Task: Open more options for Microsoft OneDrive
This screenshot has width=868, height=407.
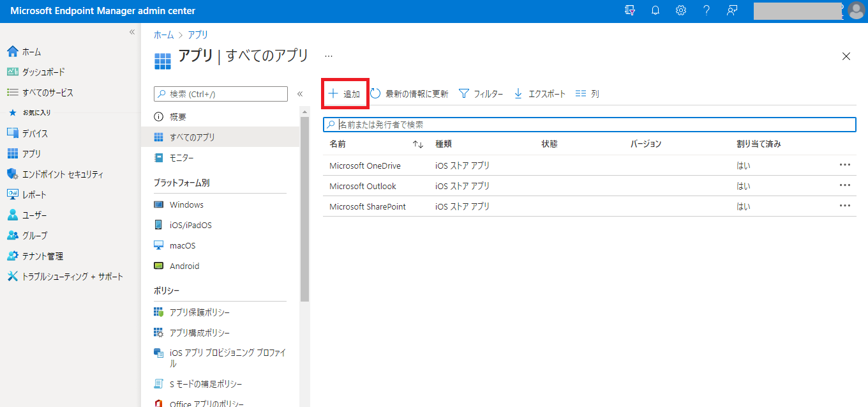Action: click(845, 165)
